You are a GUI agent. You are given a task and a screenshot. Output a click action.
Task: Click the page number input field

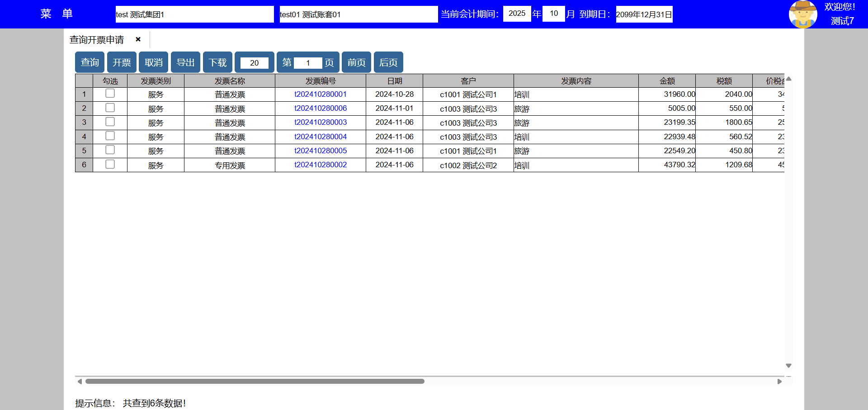coord(308,63)
